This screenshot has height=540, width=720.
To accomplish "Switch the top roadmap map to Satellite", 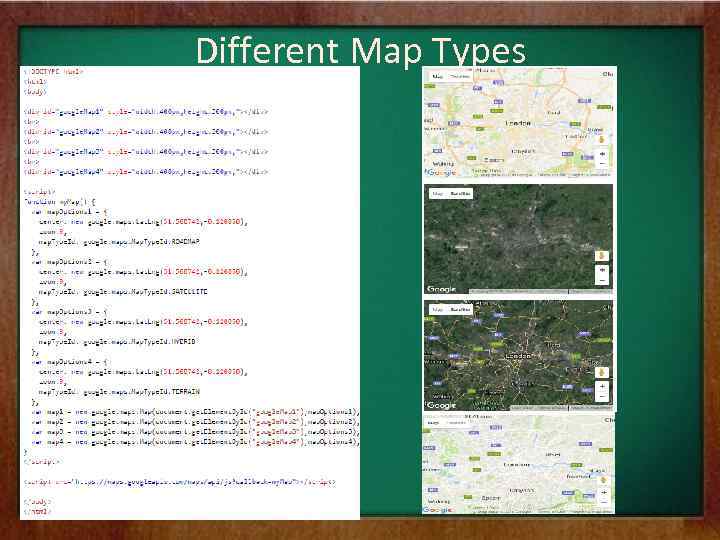I will tap(460, 76).
